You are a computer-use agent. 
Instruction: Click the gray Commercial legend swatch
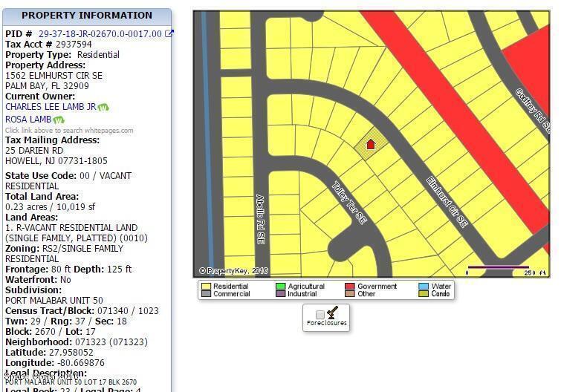point(206,294)
